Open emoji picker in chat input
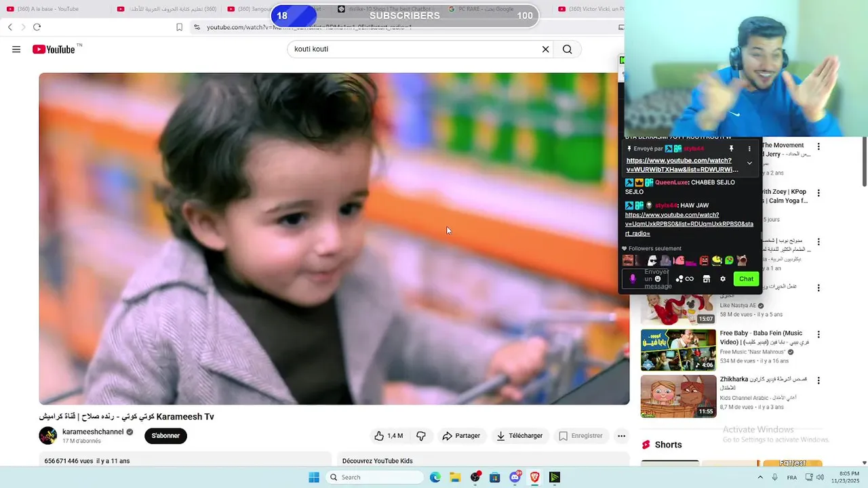Viewport: 868px width, 488px height. 657,279
